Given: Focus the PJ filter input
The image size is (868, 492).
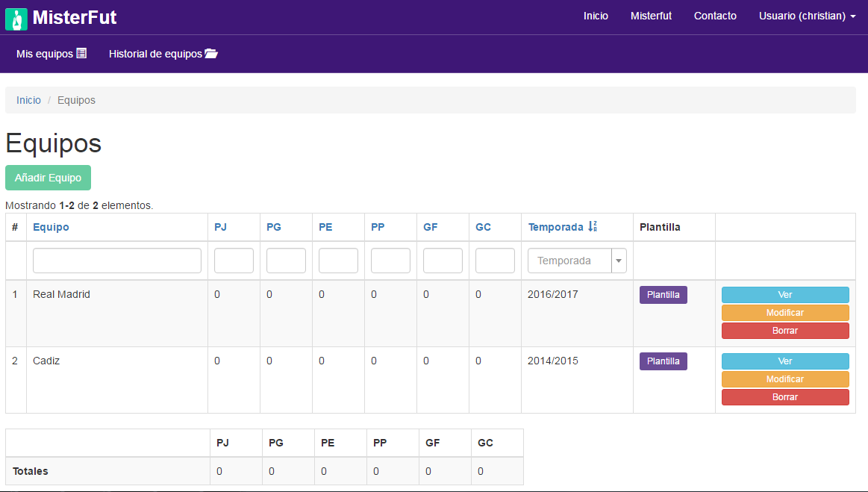Looking at the screenshot, I should point(234,261).
